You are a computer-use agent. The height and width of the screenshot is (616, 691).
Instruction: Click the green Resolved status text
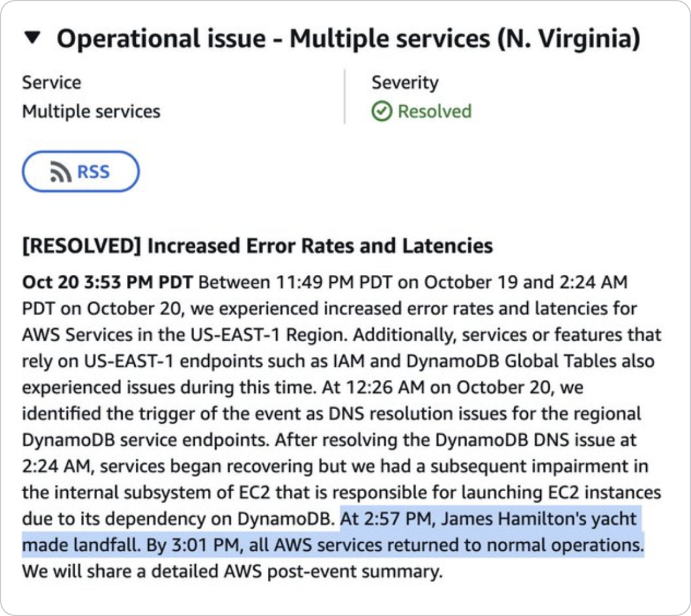pyautogui.click(x=434, y=111)
